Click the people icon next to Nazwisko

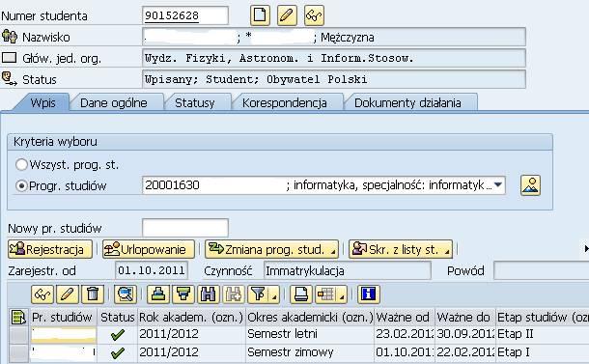click(10, 37)
